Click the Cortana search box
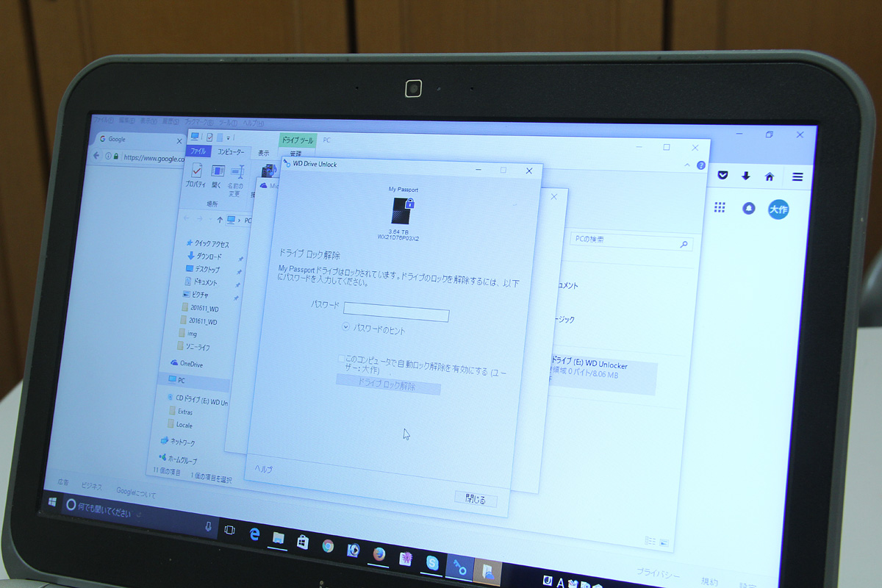882x588 pixels. point(140,516)
